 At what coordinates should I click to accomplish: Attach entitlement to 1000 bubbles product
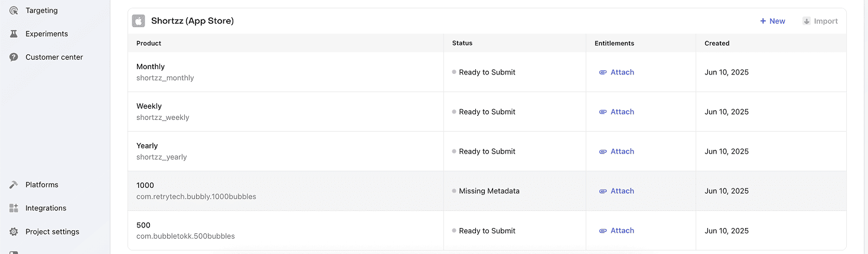(616, 191)
